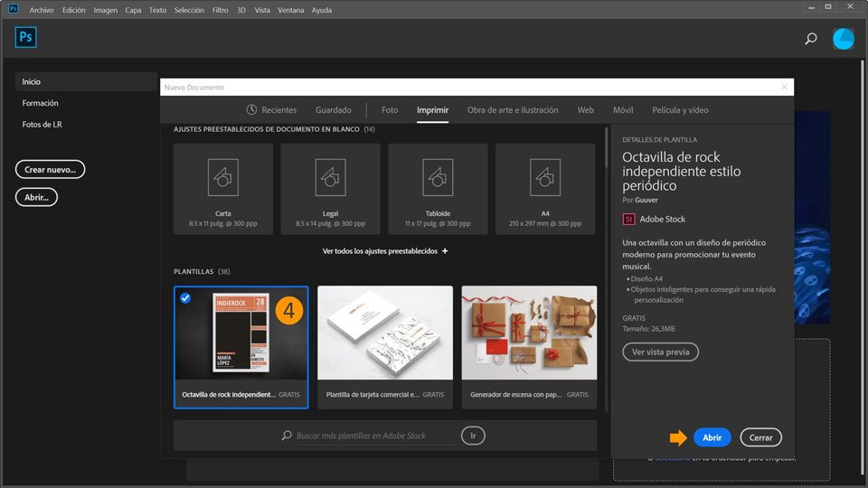868x488 pixels.
Task: Click the magnifier icon in Adobe Stock search
Action: coord(287,436)
